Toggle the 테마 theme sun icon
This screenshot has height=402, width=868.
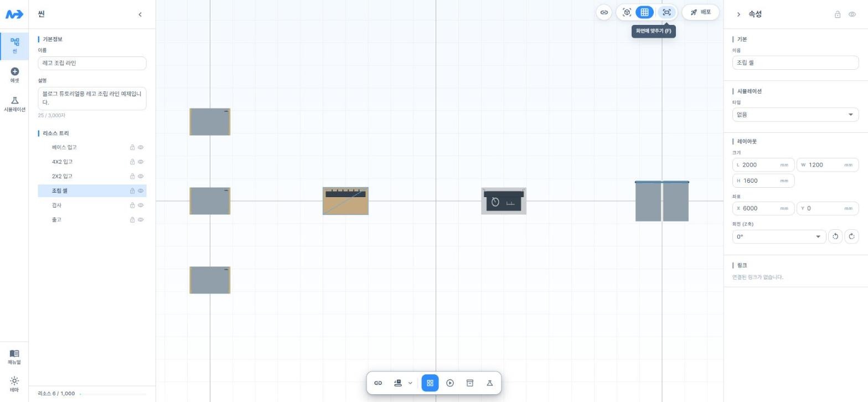(x=14, y=384)
